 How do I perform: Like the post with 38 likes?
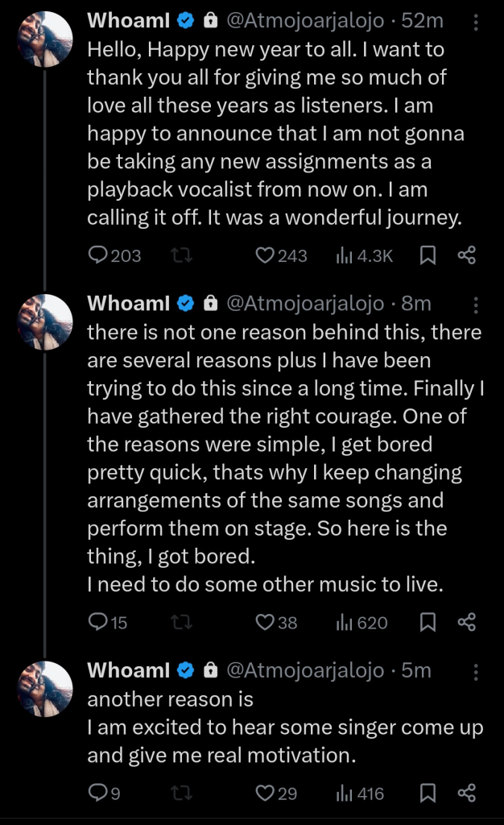[265, 622]
